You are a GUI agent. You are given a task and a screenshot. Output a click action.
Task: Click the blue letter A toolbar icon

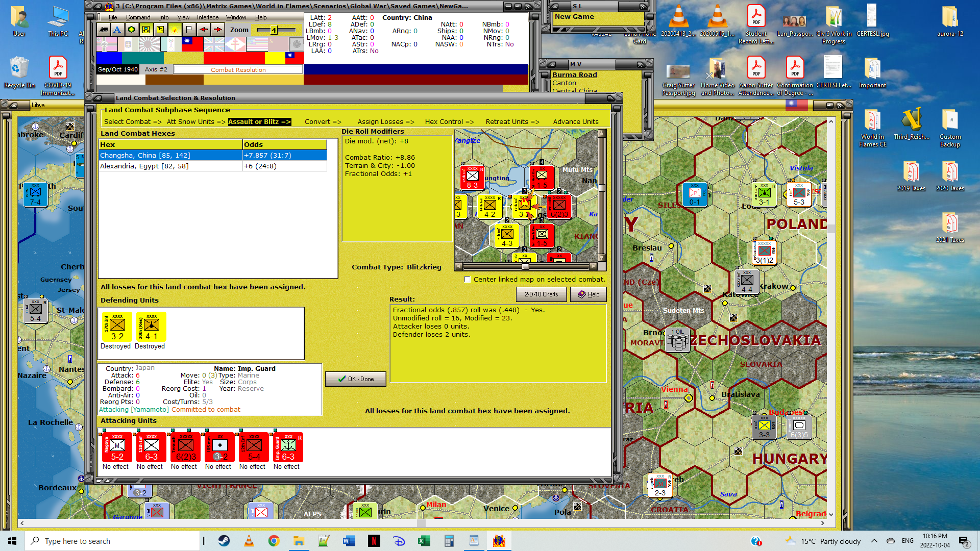click(117, 30)
